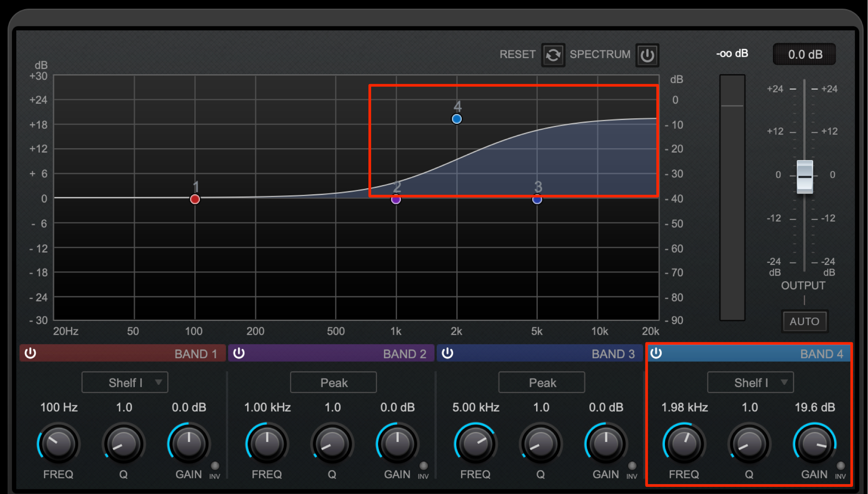
Task: Click the 5.00 kHz frequency value
Action: 476,407
